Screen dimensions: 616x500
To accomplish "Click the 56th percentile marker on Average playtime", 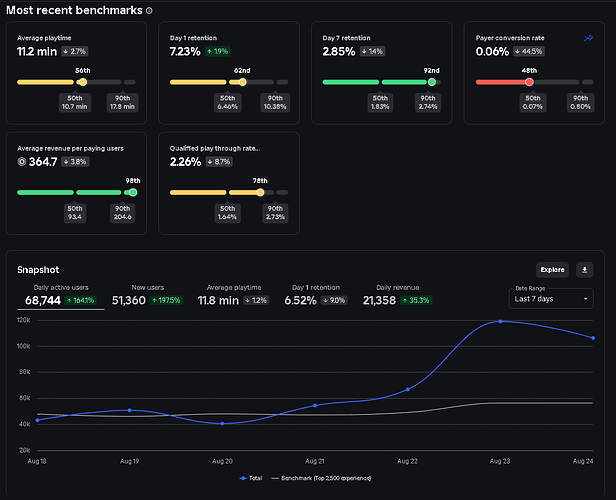I will [x=83, y=82].
